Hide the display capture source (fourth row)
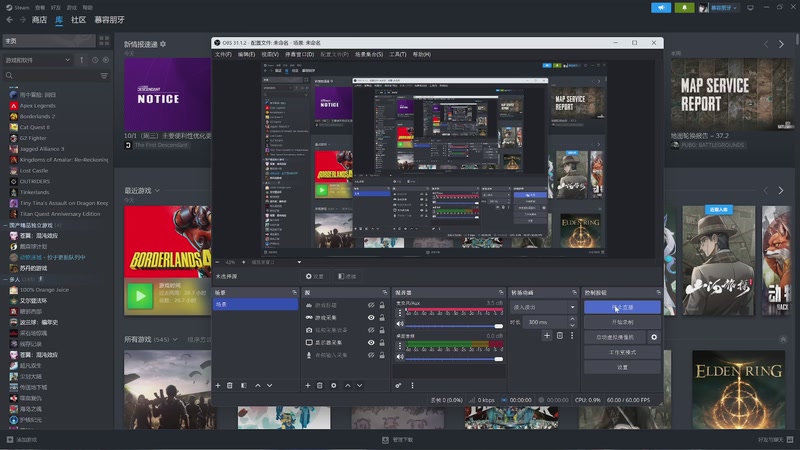Image resolution: width=800 pixels, height=450 pixels. pos(371,342)
